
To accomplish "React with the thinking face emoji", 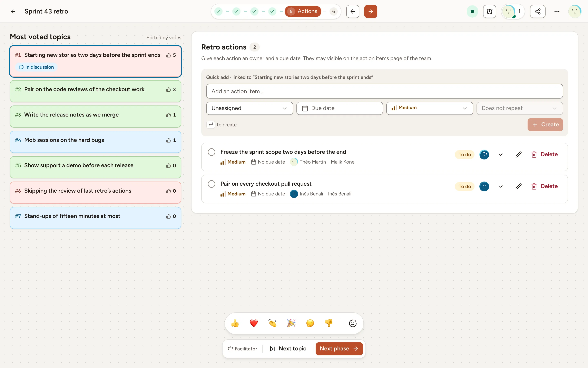I will 310,323.
